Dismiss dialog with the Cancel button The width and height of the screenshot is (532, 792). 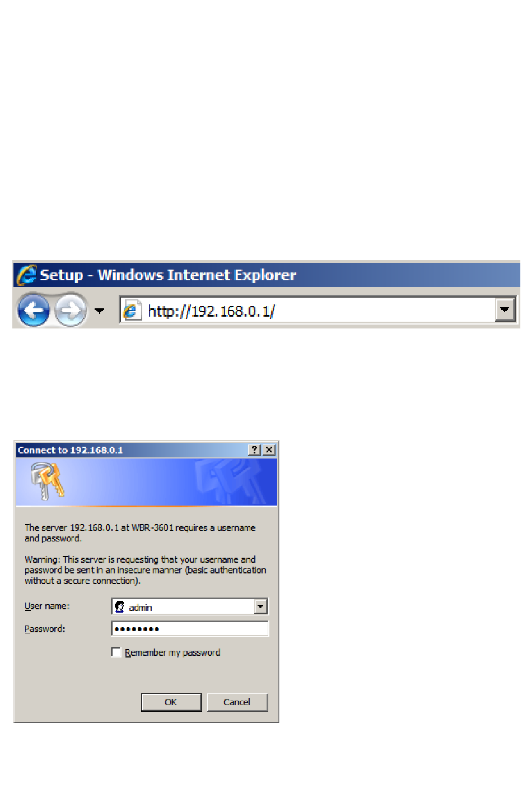point(237,702)
